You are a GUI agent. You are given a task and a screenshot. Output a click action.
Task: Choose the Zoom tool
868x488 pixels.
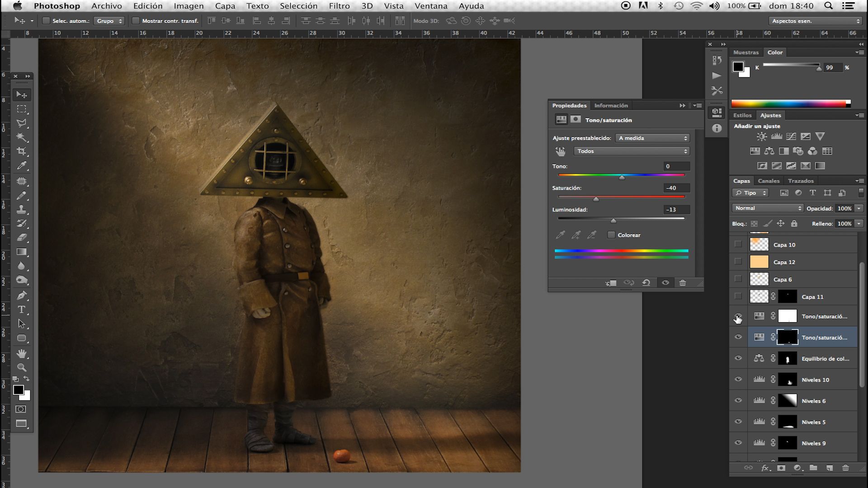point(21,367)
